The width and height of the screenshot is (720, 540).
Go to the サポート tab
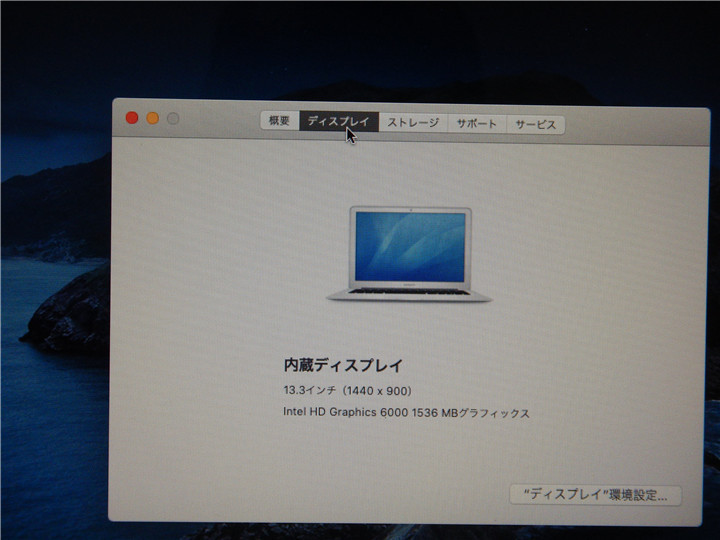[477, 124]
